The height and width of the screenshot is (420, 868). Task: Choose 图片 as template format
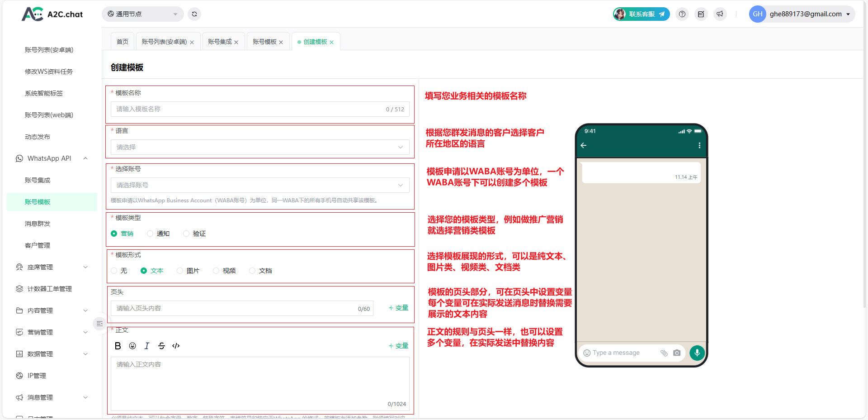coord(180,271)
